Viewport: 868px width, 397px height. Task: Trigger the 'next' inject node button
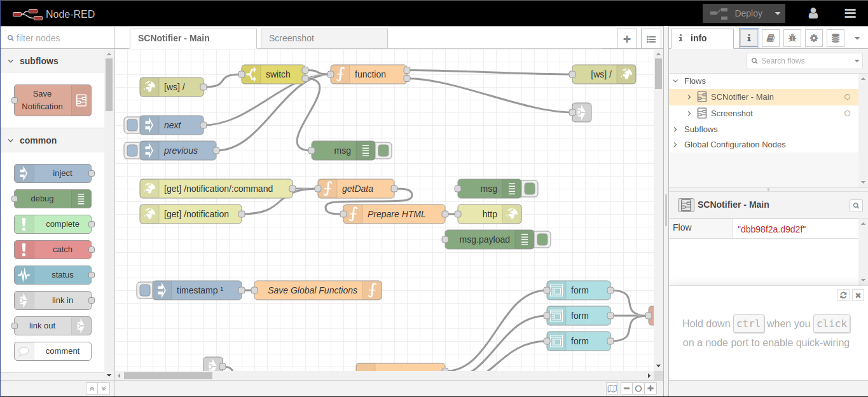point(132,125)
